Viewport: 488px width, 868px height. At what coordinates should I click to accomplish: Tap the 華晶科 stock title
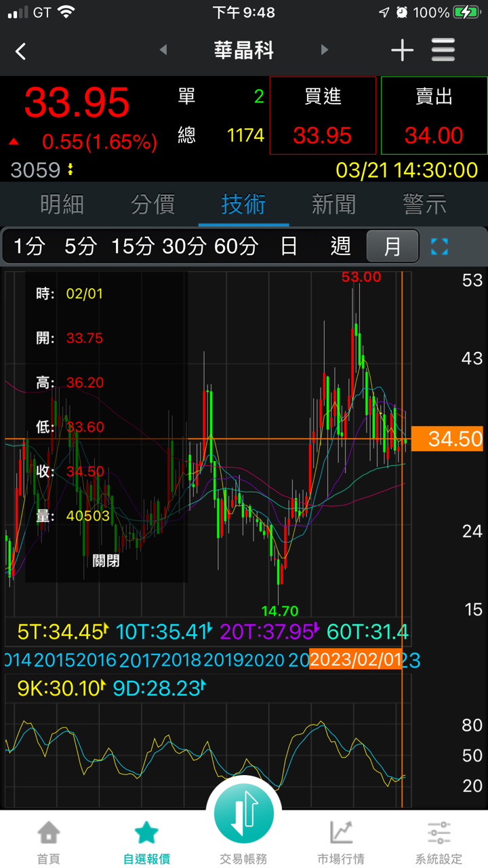click(x=243, y=50)
